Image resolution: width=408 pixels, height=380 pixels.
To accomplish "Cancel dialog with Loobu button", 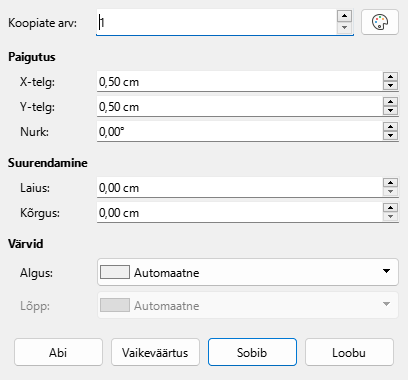I will pos(349,352).
